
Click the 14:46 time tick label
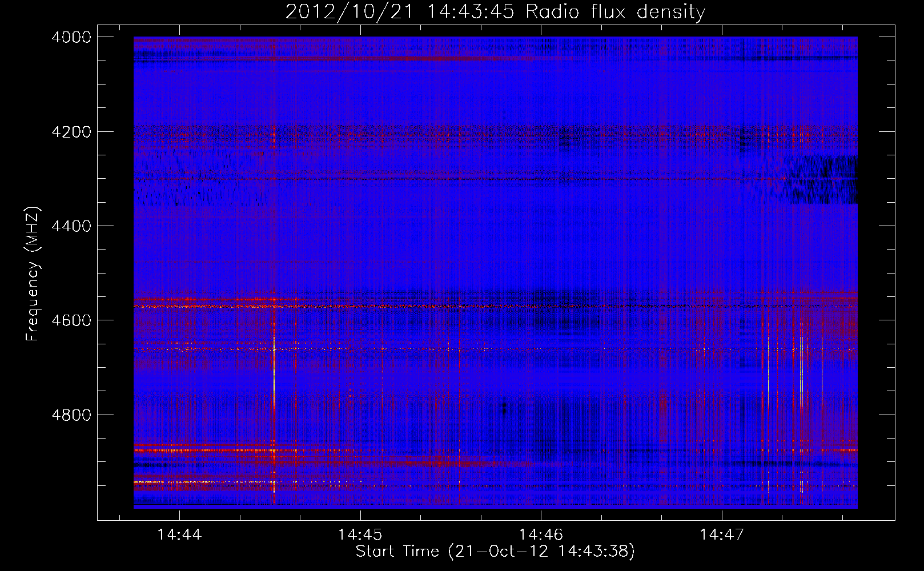click(x=541, y=534)
